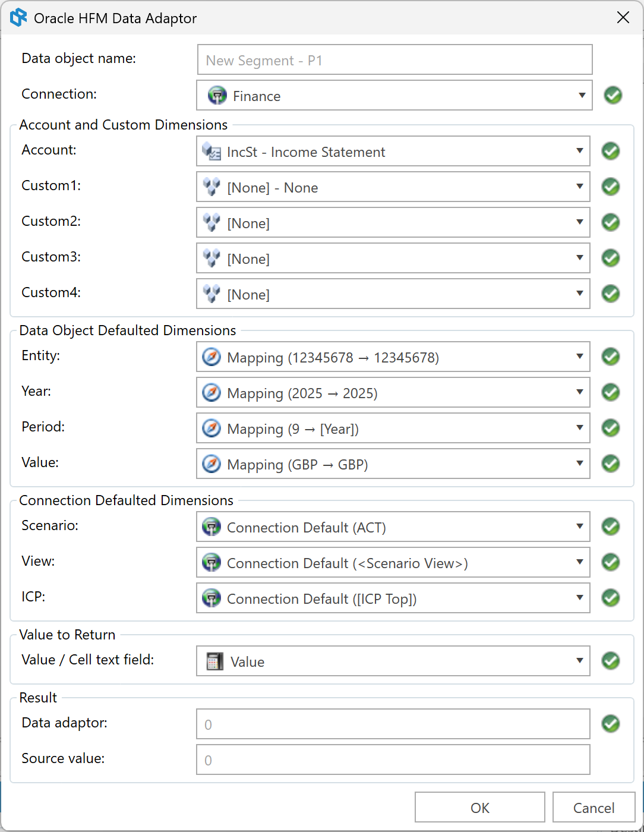
Task: Expand the Value dimension mapping dropdown
Action: point(580,464)
